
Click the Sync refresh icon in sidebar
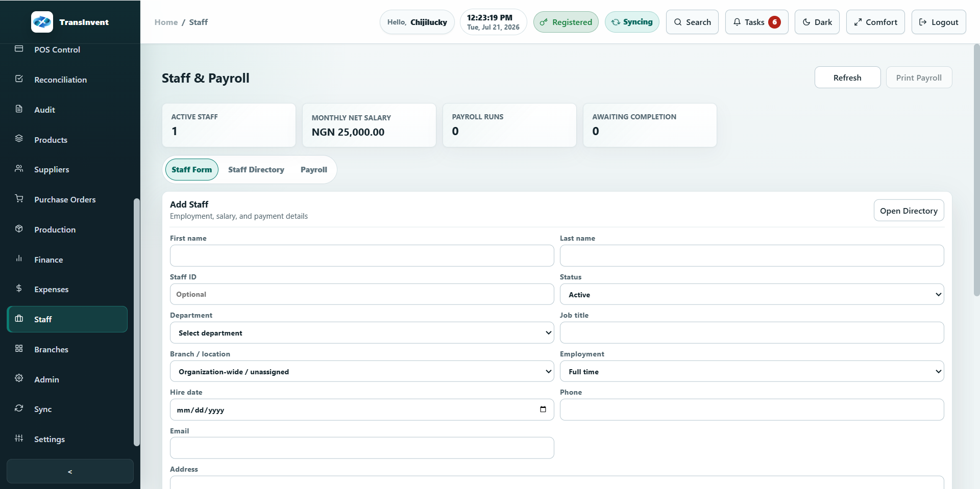(19, 408)
